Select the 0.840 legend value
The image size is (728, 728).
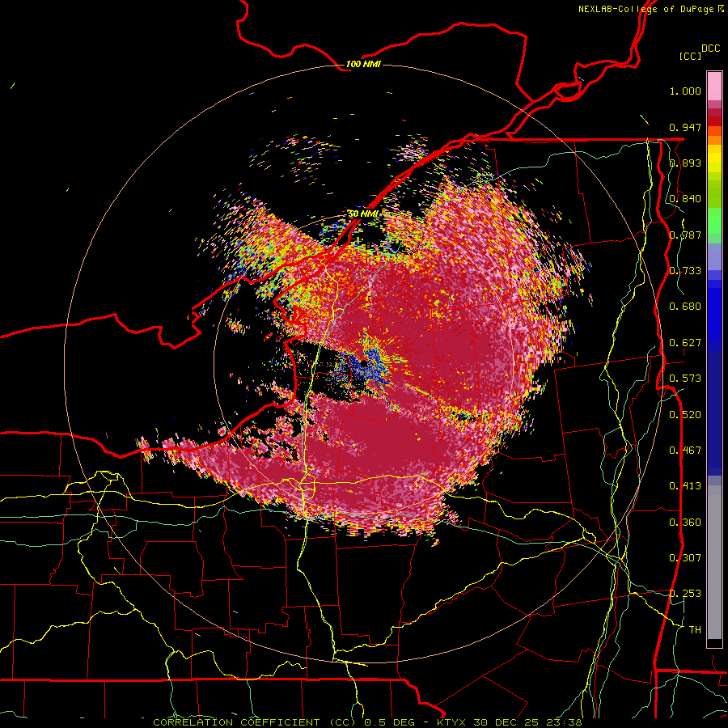pyautogui.click(x=685, y=199)
